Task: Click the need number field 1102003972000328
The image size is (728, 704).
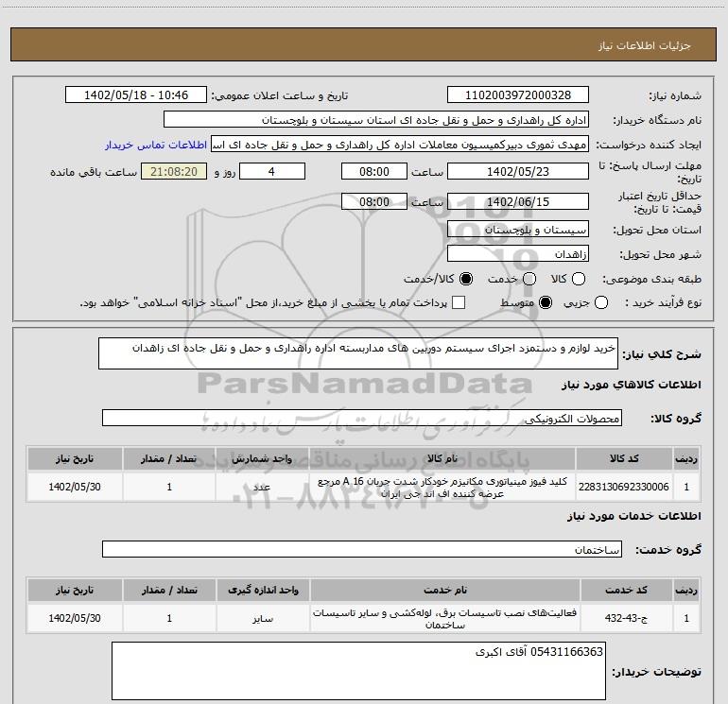Action: pyautogui.click(x=518, y=95)
